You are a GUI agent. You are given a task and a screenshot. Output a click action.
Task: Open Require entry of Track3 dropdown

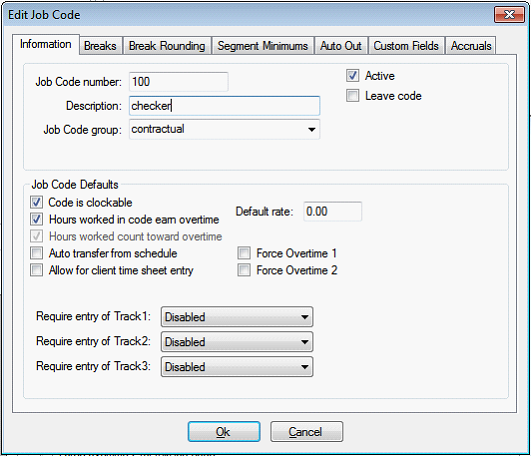tap(237, 367)
